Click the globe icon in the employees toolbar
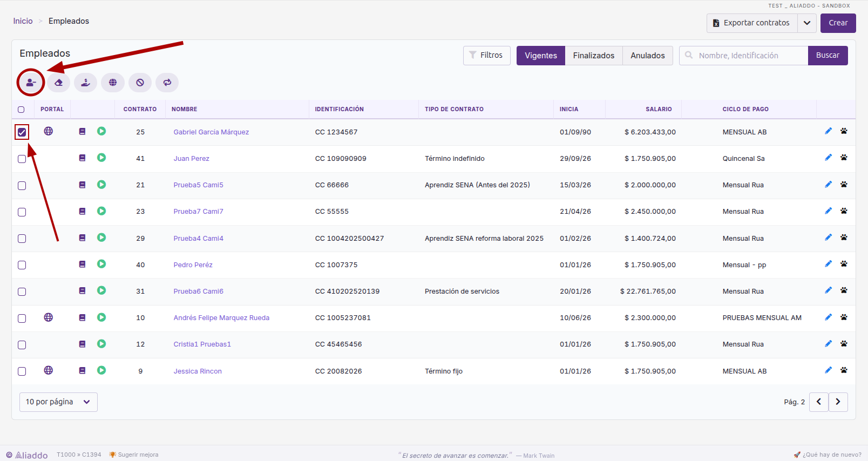868x461 pixels. click(x=113, y=83)
